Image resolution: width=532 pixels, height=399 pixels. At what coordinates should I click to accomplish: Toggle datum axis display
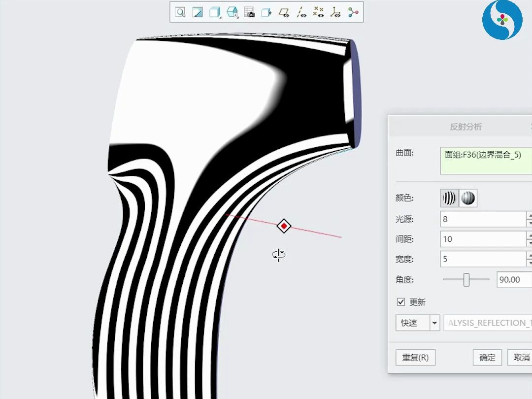301,12
